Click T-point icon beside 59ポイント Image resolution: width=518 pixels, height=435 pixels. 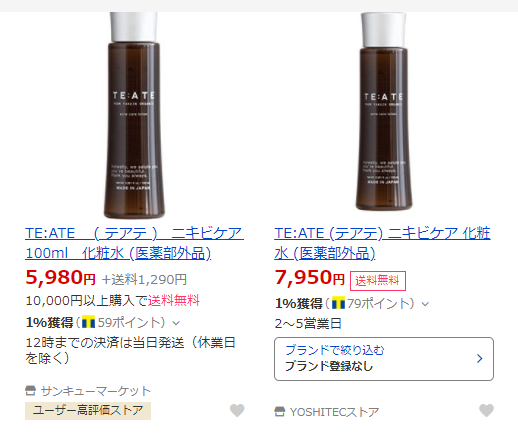(x=89, y=322)
